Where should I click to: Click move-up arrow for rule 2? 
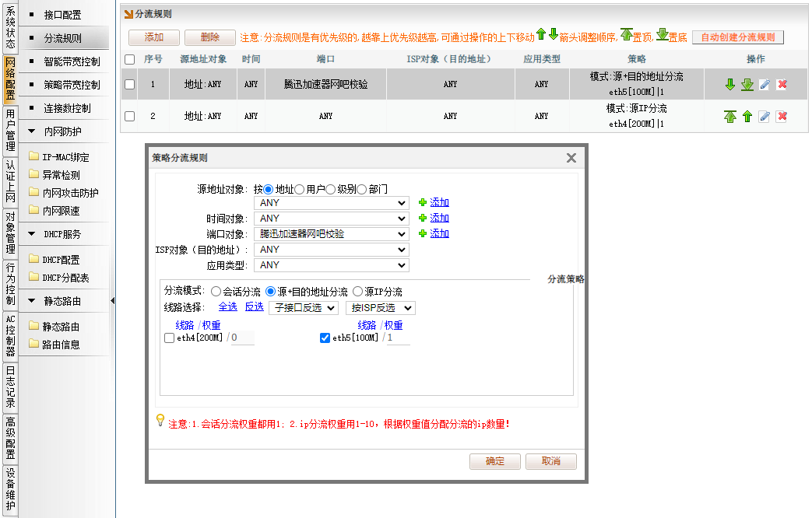coord(747,117)
